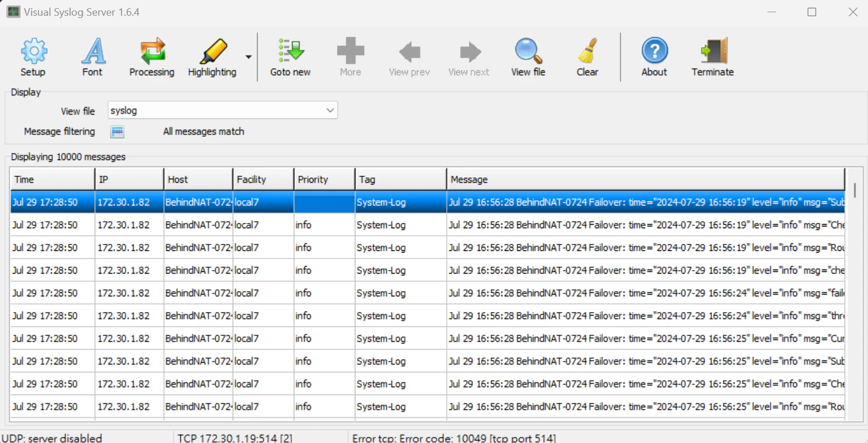
Task: Open the Font settings icon
Action: point(93,51)
